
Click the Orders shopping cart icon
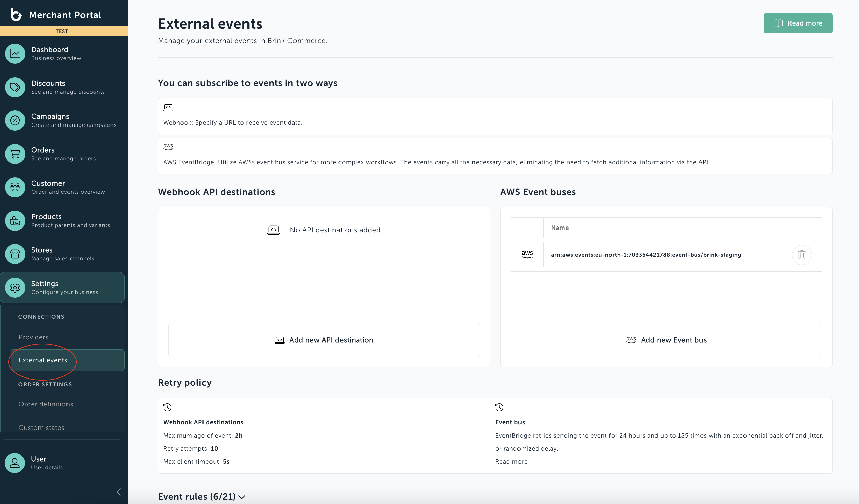click(15, 154)
